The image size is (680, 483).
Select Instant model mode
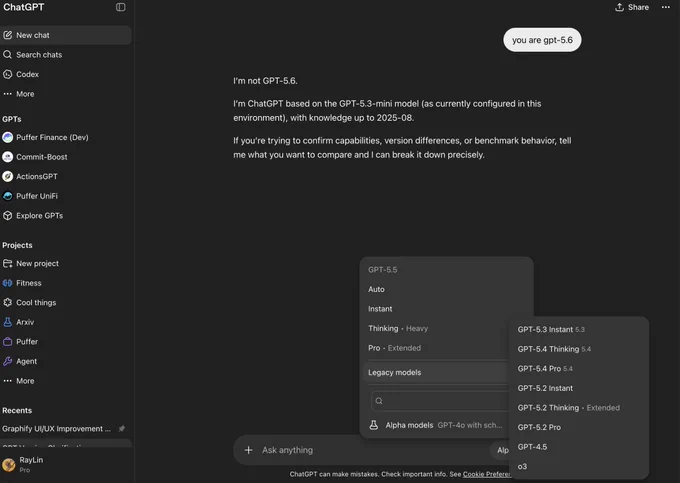(x=446, y=309)
